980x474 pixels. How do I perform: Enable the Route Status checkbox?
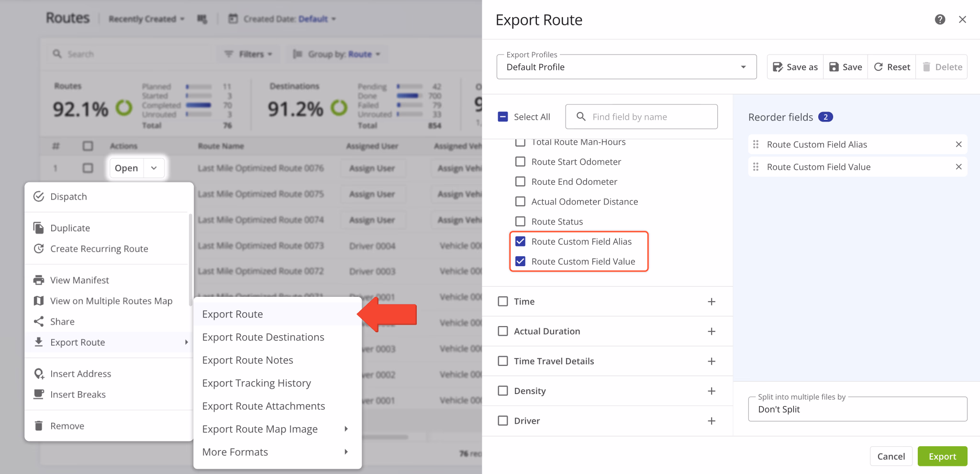(520, 221)
